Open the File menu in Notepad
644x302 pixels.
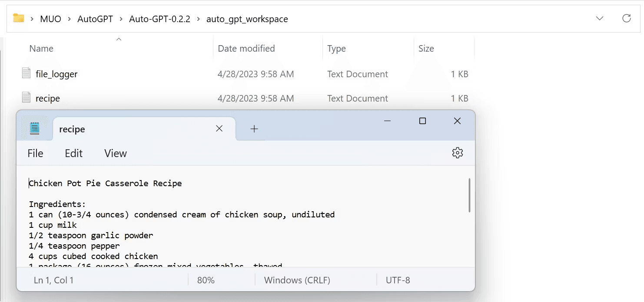coord(35,153)
